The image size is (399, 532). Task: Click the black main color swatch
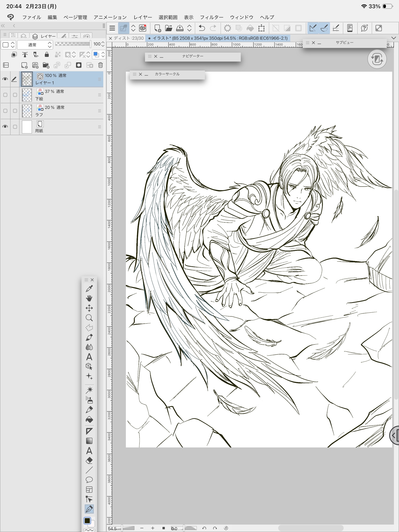coord(87,521)
